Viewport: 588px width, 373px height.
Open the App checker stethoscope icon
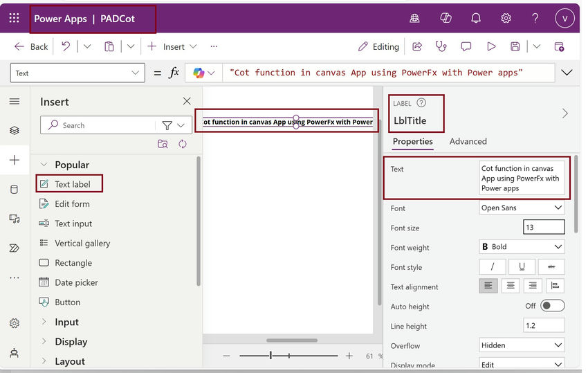tap(441, 46)
